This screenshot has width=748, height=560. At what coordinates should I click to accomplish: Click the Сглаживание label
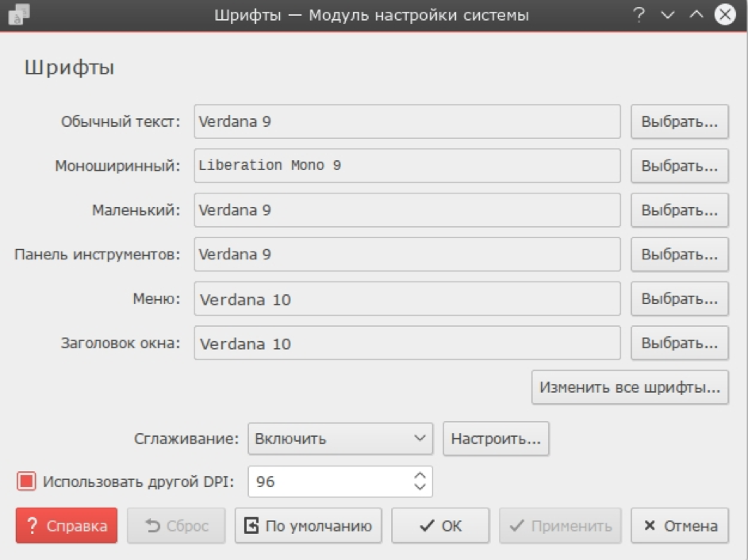[x=186, y=439]
